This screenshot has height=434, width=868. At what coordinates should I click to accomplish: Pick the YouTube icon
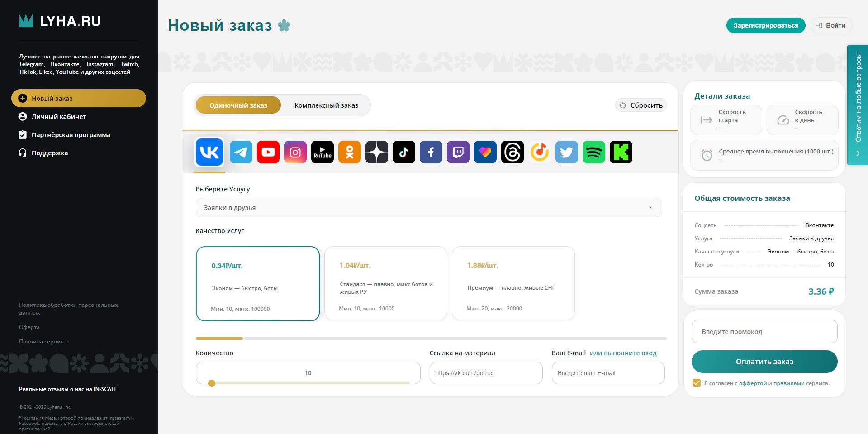tap(268, 152)
